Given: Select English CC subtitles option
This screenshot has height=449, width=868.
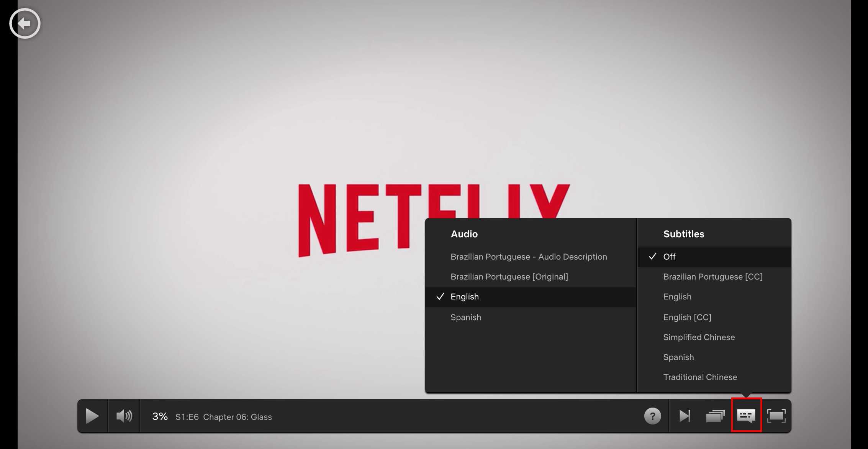Looking at the screenshot, I should (x=687, y=317).
